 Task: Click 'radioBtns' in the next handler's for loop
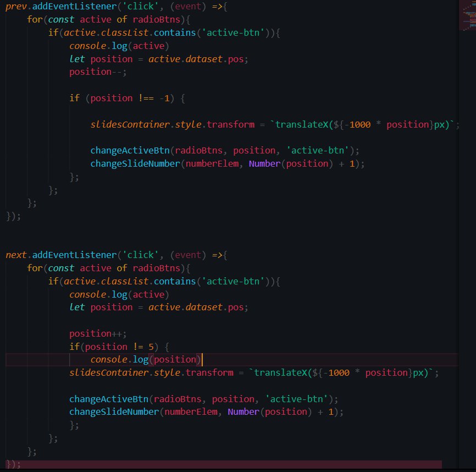156,268
